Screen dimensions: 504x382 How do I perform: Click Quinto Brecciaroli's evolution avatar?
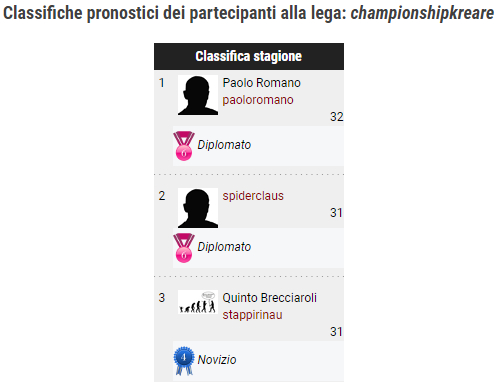198,302
